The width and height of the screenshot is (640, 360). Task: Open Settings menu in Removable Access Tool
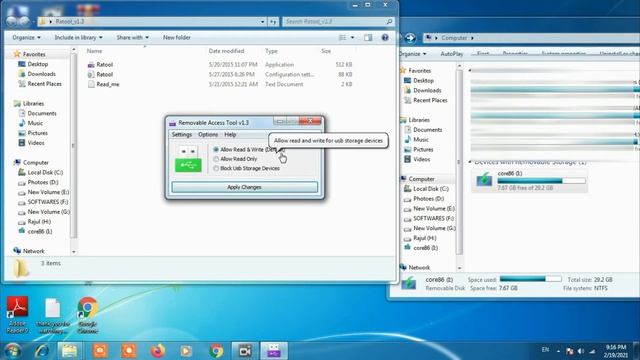(182, 134)
